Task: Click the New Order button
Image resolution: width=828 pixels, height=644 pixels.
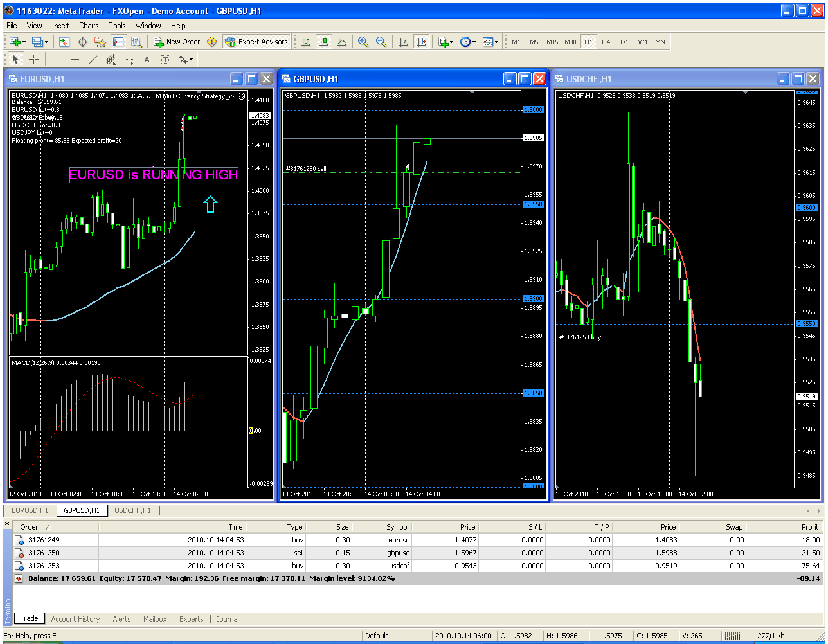Action: tap(177, 42)
